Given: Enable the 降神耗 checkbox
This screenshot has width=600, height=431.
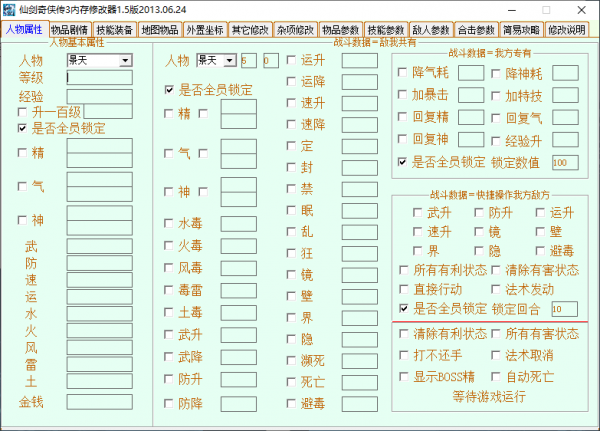Looking at the screenshot, I should 496,73.
